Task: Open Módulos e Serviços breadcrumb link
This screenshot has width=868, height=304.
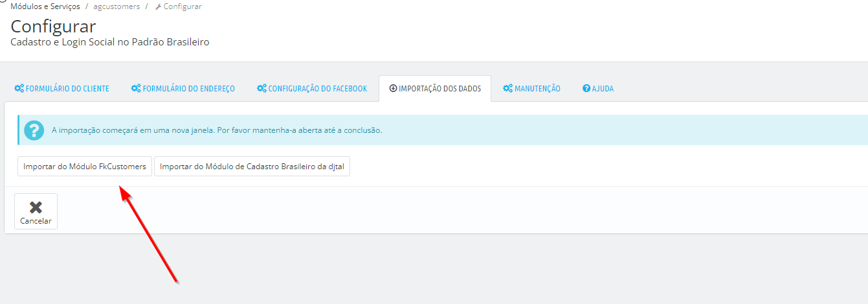Action: click(45, 6)
